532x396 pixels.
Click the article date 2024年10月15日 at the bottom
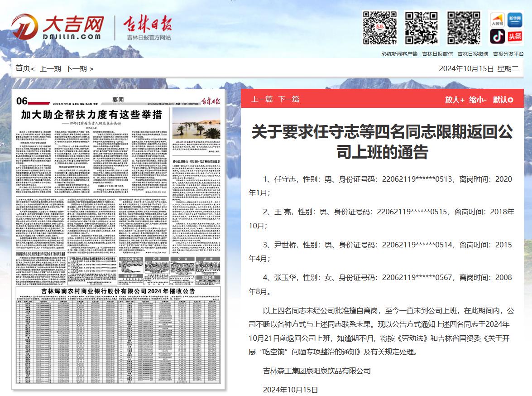(290, 390)
